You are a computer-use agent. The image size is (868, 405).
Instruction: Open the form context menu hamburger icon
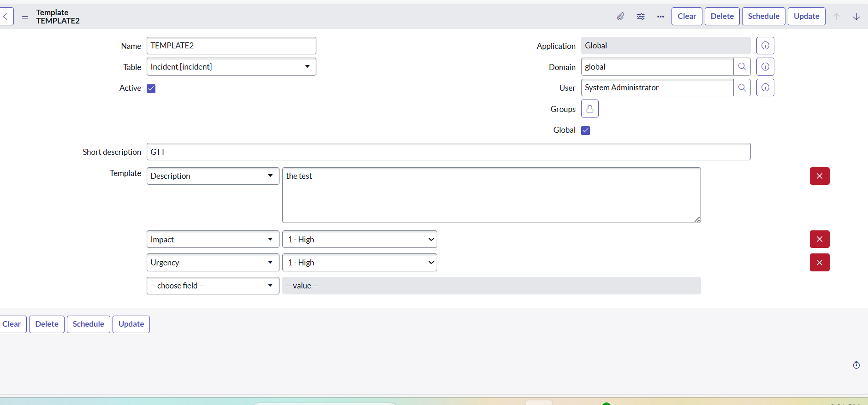[25, 17]
